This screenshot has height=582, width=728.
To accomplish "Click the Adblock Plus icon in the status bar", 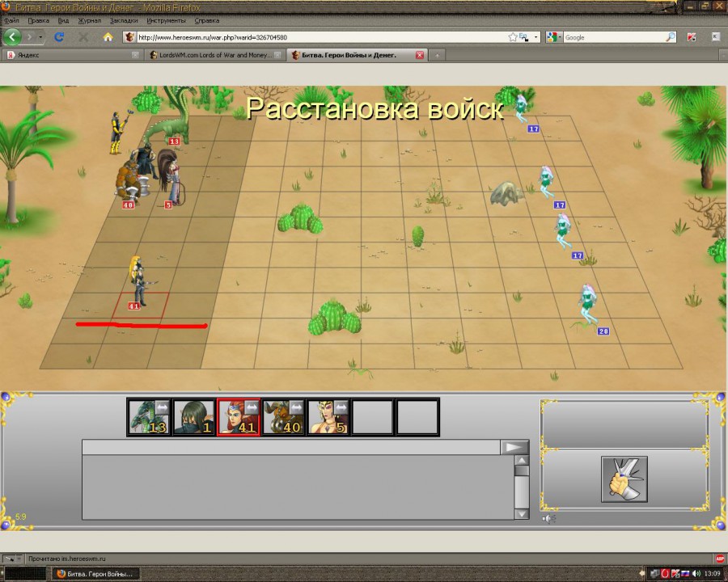I will point(720,559).
